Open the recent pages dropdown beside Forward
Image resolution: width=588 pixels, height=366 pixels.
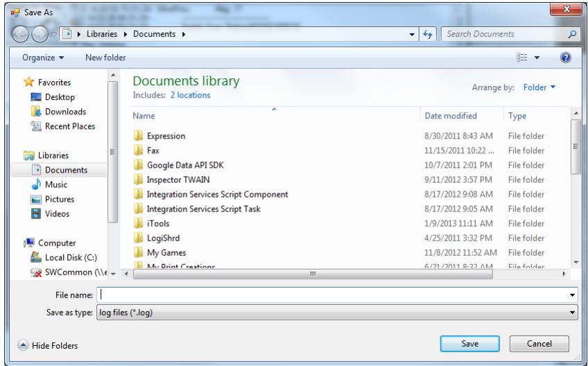[53, 35]
